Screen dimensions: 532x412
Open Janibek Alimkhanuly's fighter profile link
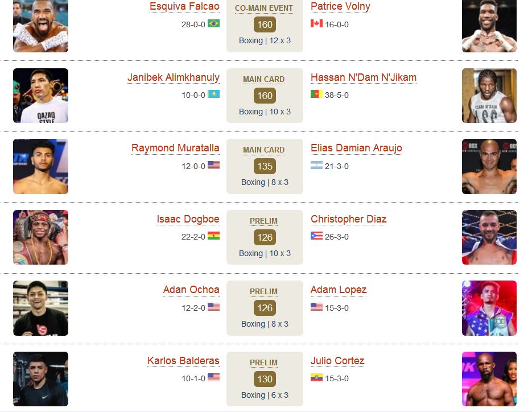(174, 77)
